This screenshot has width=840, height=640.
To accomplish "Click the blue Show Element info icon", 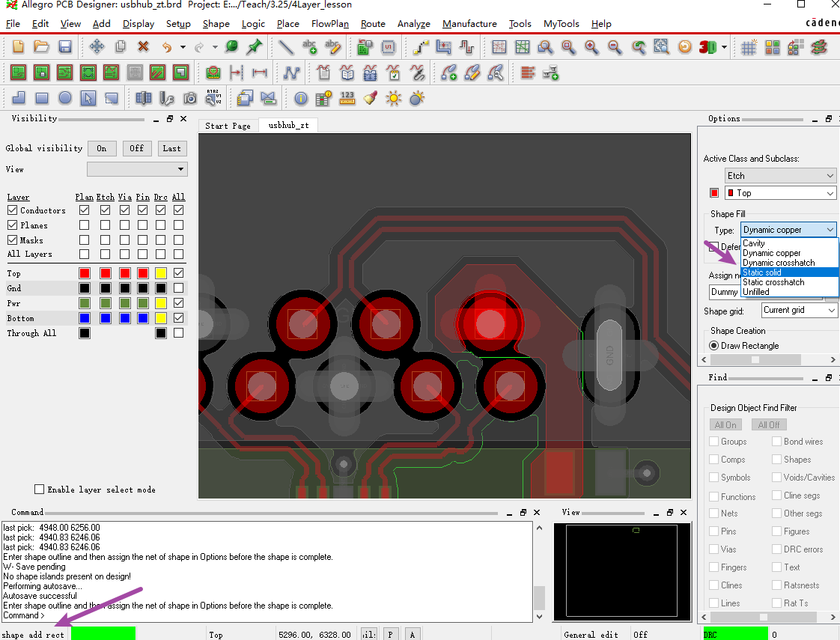I will tap(300, 99).
